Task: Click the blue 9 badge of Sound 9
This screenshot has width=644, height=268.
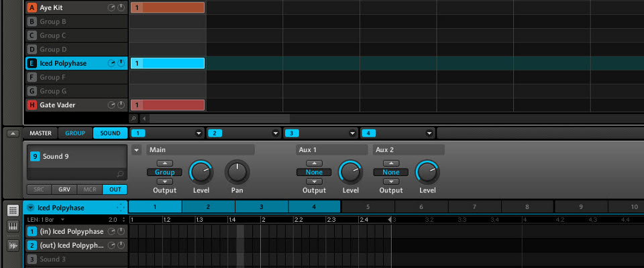Action: [35, 156]
